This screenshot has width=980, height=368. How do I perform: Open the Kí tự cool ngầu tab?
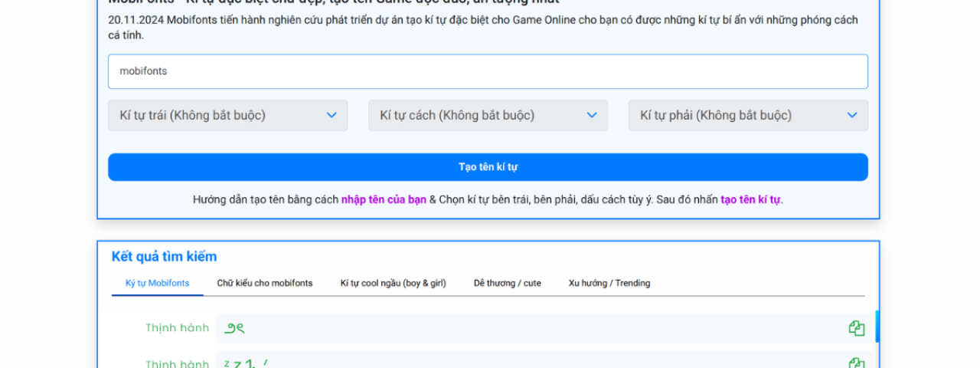point(393,283)
